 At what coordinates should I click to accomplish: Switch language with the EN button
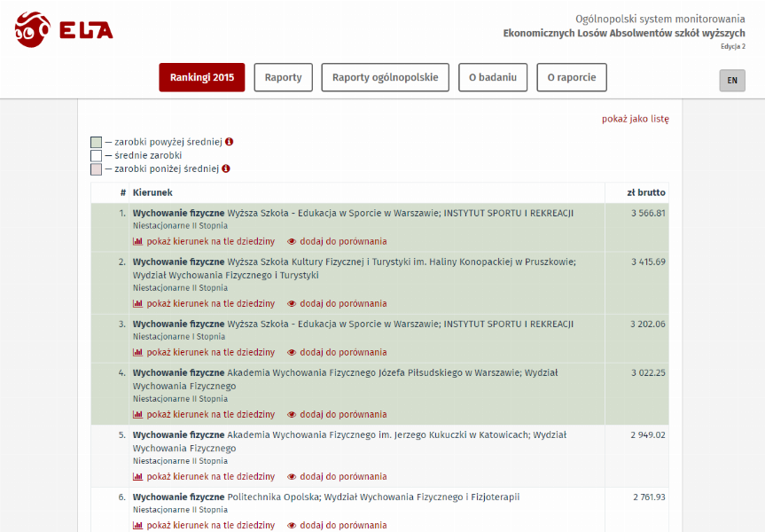tap(731, 81)
